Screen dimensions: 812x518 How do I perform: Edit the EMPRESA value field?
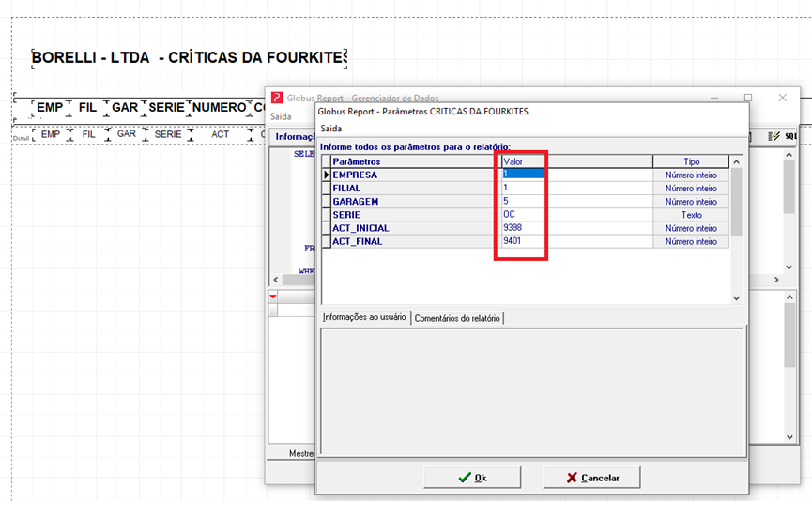tap(577, 175)
